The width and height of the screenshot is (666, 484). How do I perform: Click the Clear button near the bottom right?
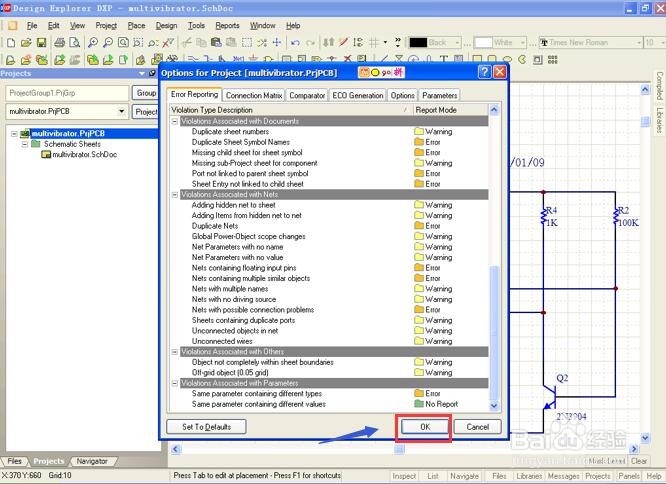tap(638, 461)
